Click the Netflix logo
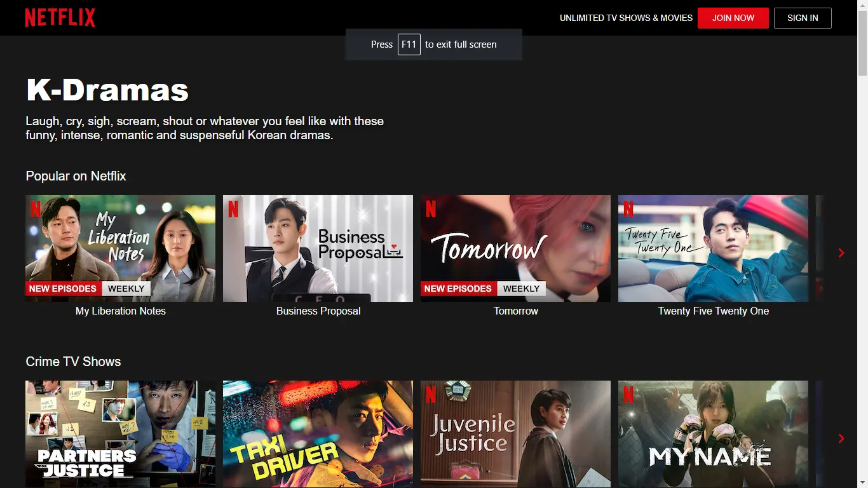The image size is (868, 488). click(60, 18)
